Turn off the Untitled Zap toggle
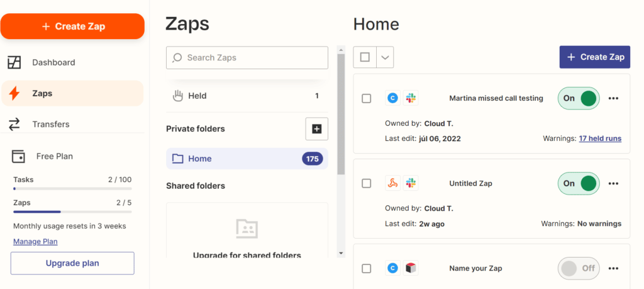The image size is (644, 289). [x=579, y=183]
